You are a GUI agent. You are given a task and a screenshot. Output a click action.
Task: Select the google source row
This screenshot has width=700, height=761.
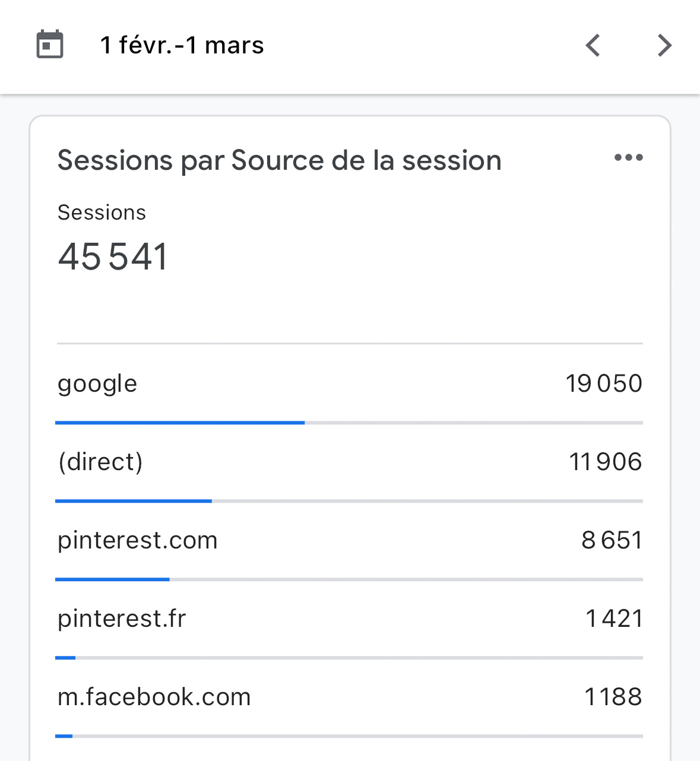click(x=97, y=383)
